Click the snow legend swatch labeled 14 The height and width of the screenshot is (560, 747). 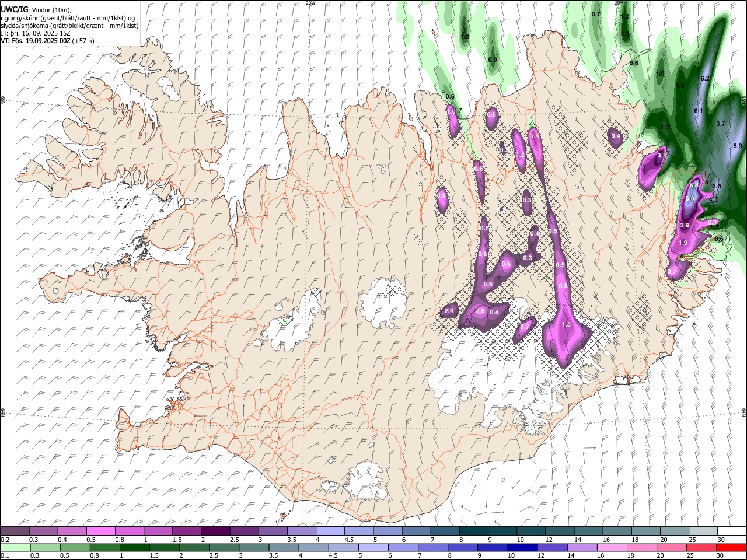(588, 531)
